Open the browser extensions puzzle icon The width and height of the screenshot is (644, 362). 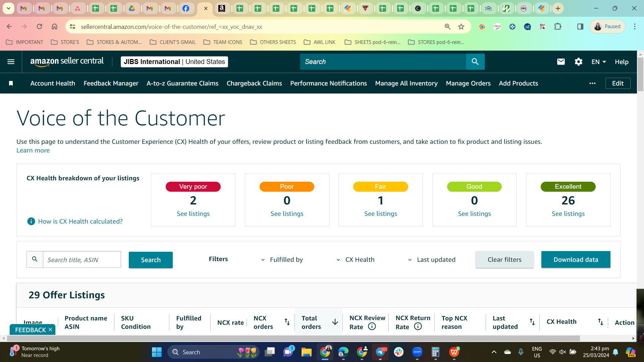[x=558, y=26]
